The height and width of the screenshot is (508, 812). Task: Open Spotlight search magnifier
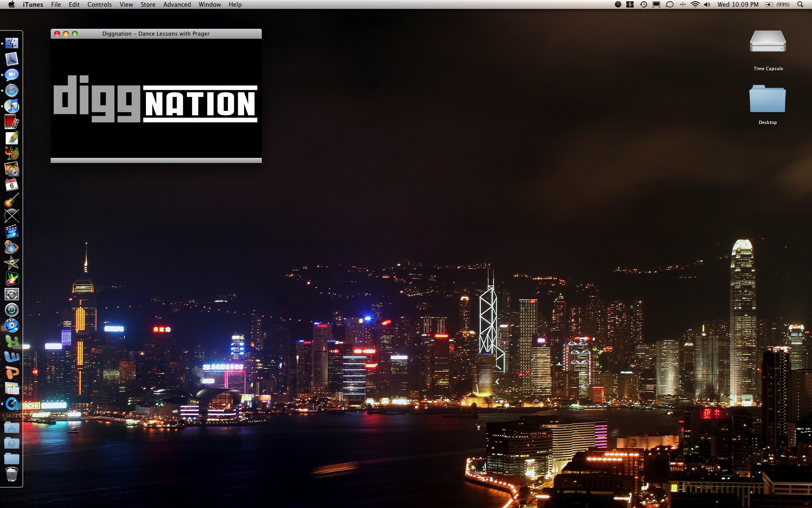pyautogui.click(x=800, y=5)
